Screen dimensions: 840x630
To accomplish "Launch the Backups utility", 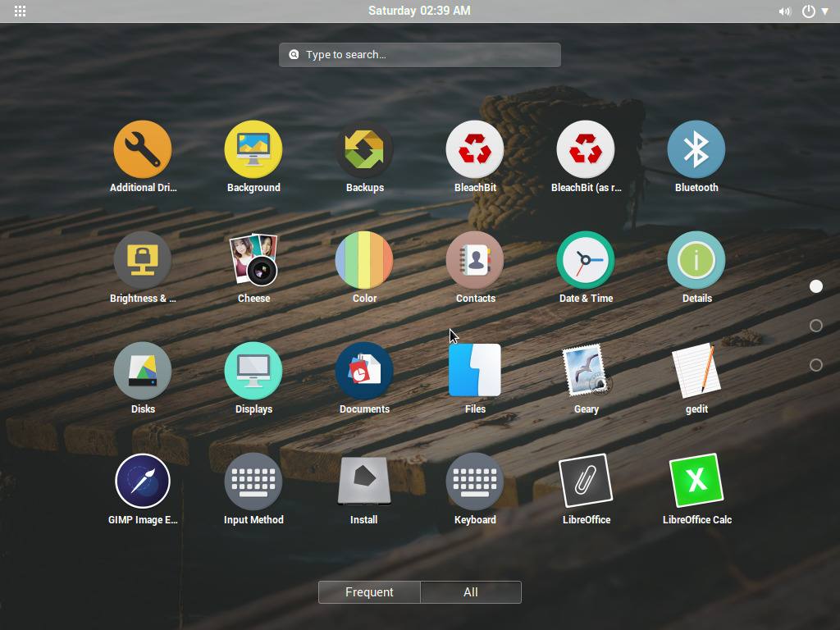I will tap(364, 148).
